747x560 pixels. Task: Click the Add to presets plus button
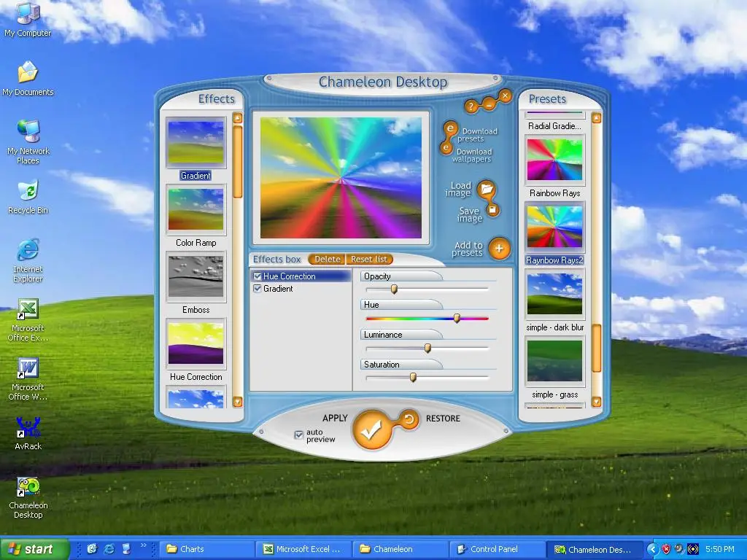499,248
